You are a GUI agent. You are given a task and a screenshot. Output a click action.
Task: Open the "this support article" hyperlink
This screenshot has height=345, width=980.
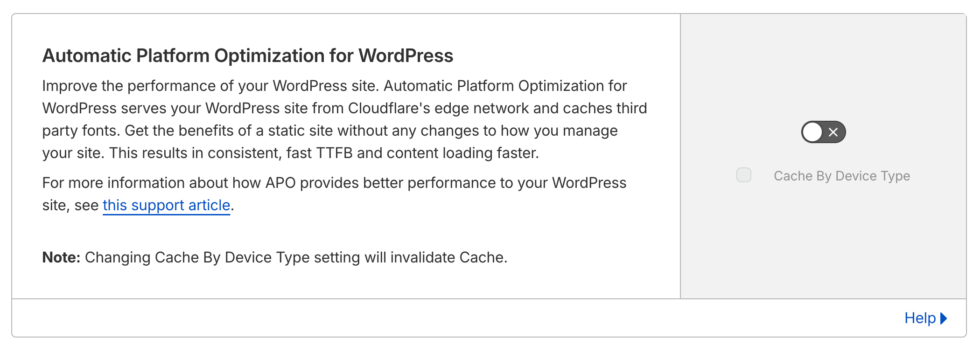coord(166,205)
